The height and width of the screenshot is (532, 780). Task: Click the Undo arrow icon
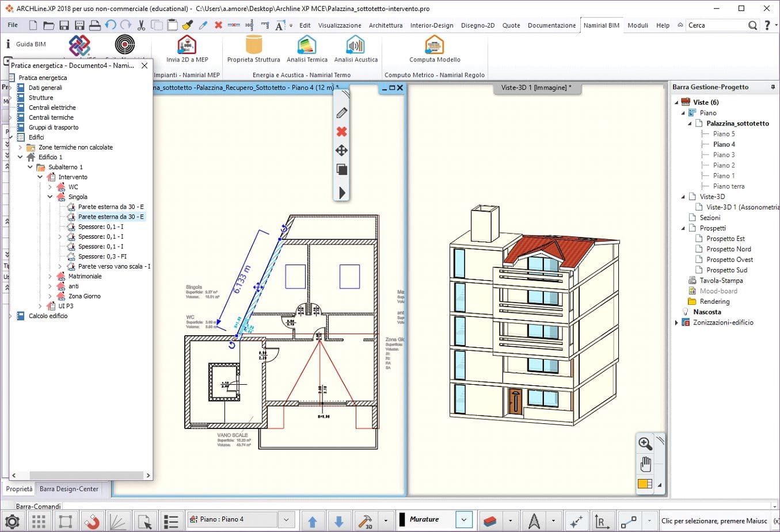pos(111,25)
